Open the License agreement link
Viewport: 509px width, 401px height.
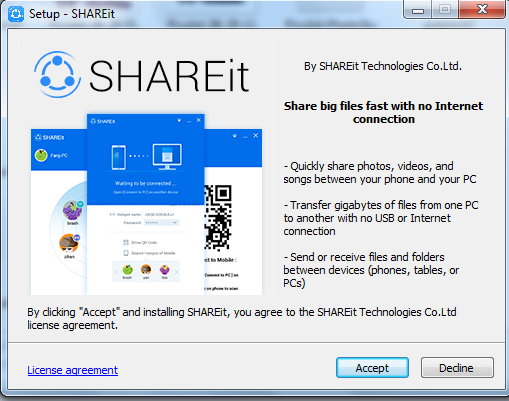[73, 370]
